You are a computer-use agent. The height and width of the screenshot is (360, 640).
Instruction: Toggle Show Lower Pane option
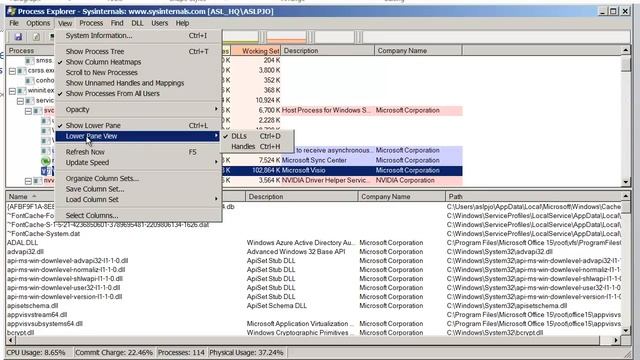click(93, 125)
